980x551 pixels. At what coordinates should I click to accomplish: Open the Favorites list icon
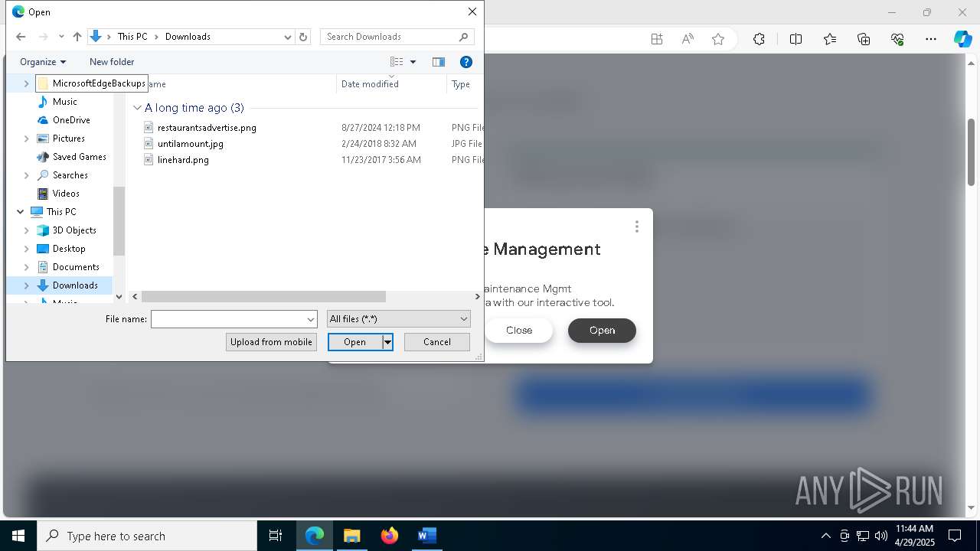tap(830, 39)
